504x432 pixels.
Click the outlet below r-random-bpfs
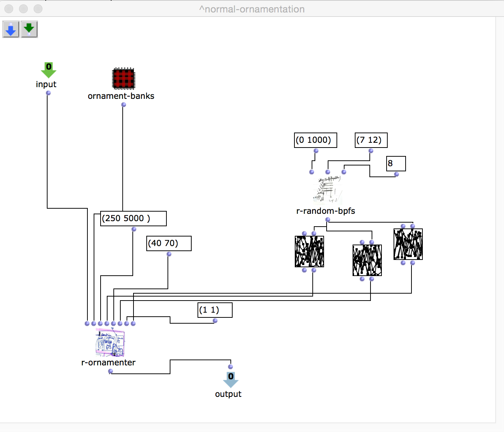pyautogui.click(x=328, y=220)
